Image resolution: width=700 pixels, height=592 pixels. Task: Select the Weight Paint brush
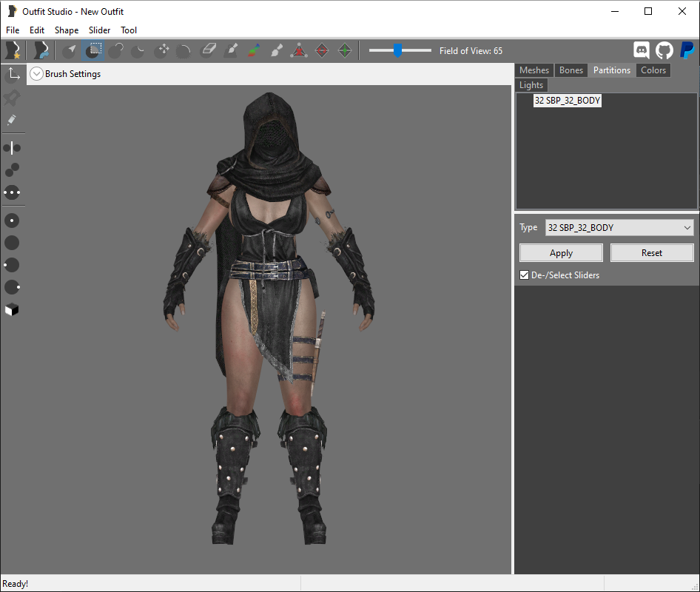tap(232, 50)
